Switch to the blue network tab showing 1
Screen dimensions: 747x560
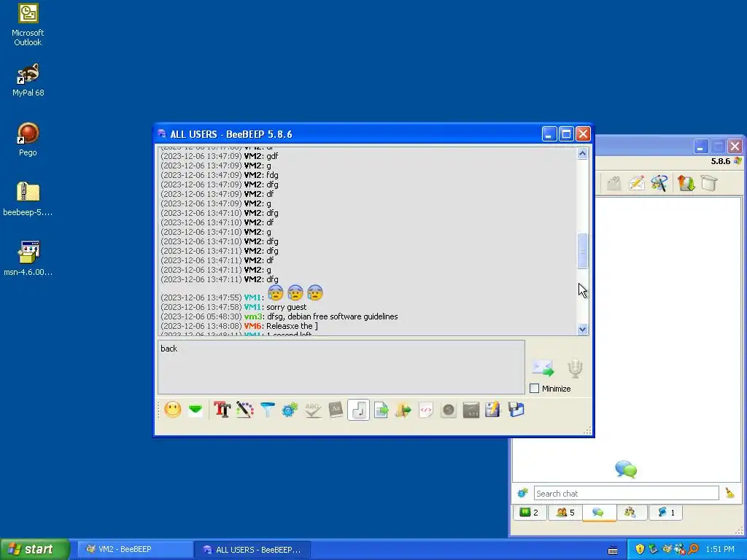click(665, 513)
